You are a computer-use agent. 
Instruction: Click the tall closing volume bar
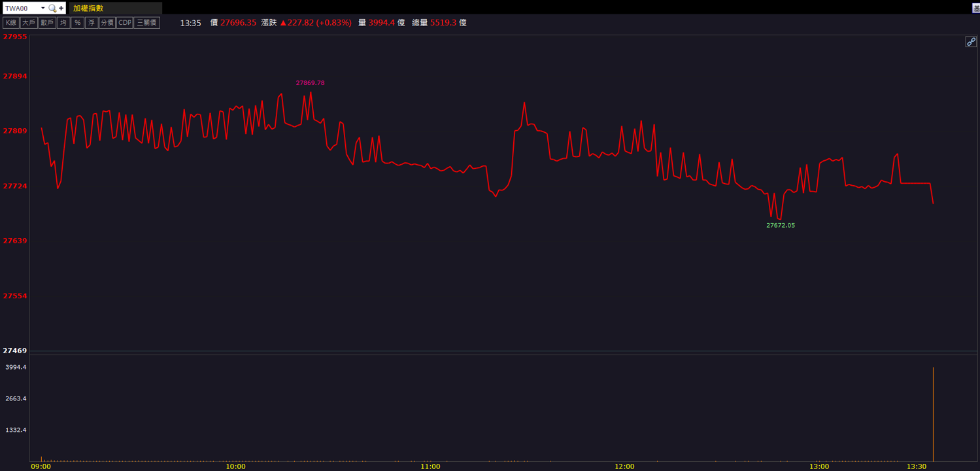tap(933, 414)
